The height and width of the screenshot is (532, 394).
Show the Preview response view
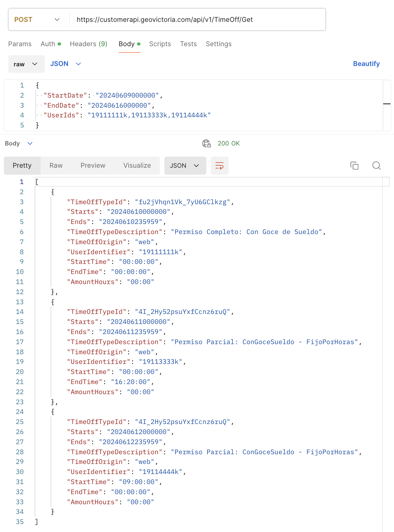pos(93,166)
